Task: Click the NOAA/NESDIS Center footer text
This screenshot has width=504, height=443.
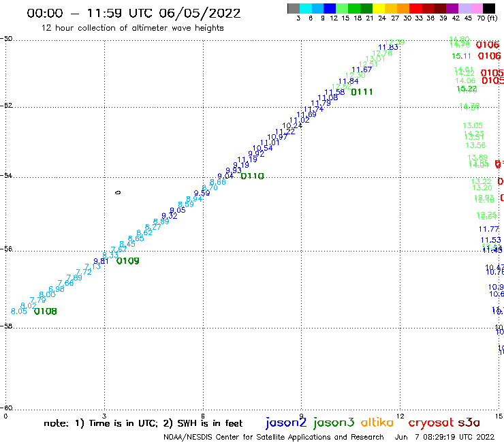Action: [x=274, y=437]
